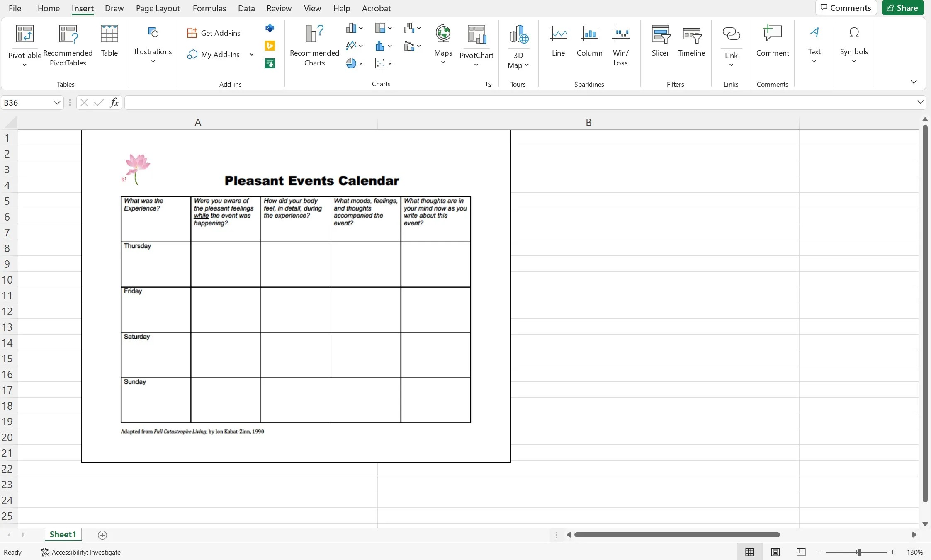The image size is (931, 560).
Task: Open the Name Box dropdown
Action: 57,102
